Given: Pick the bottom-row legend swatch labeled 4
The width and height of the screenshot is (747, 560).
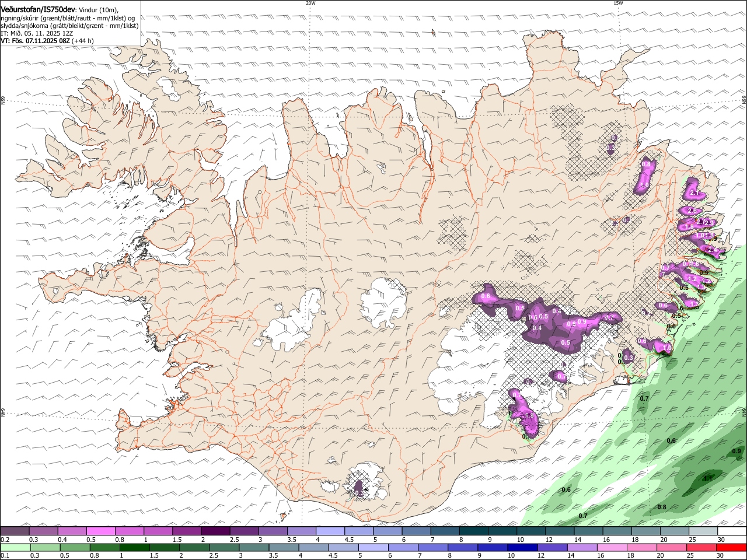Looking at the screenshot, I should coord(313,547).
